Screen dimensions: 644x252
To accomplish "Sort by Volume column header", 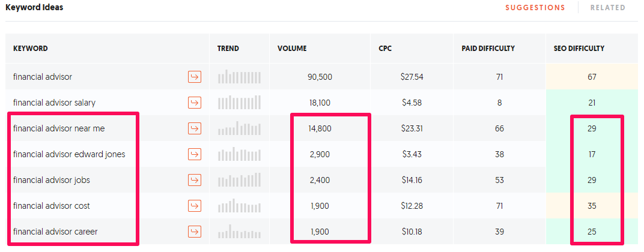I will coord(292,49).
